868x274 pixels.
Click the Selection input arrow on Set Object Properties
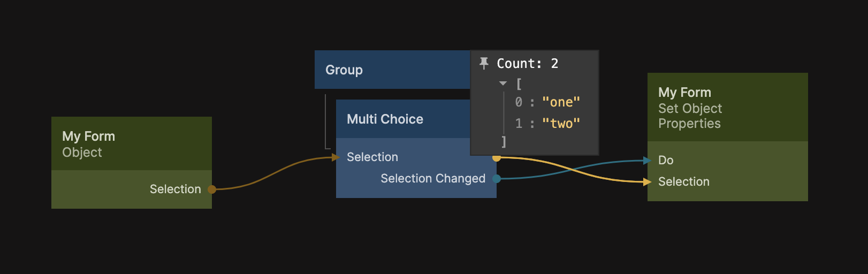tap(647, 182)
